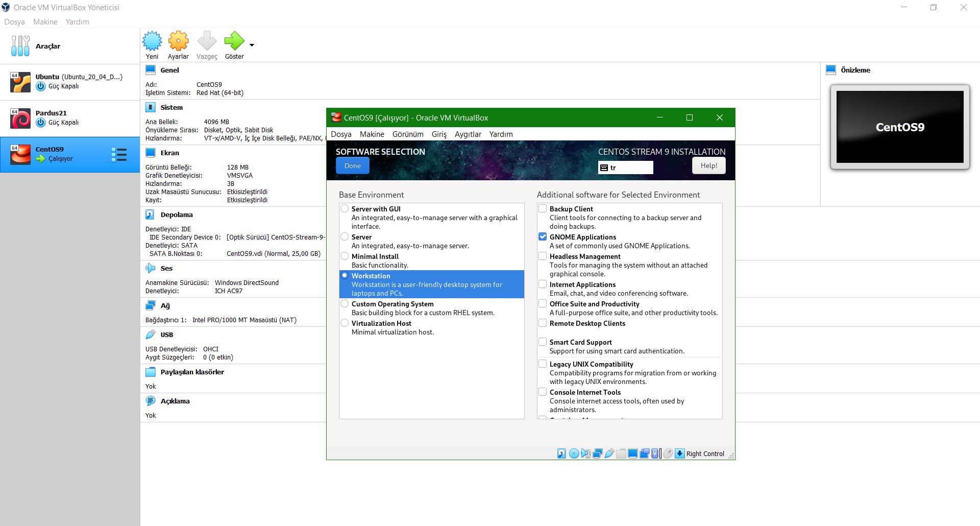Click the USB section icon
This screenshot has width=980, height=526.
pos(151,334)
